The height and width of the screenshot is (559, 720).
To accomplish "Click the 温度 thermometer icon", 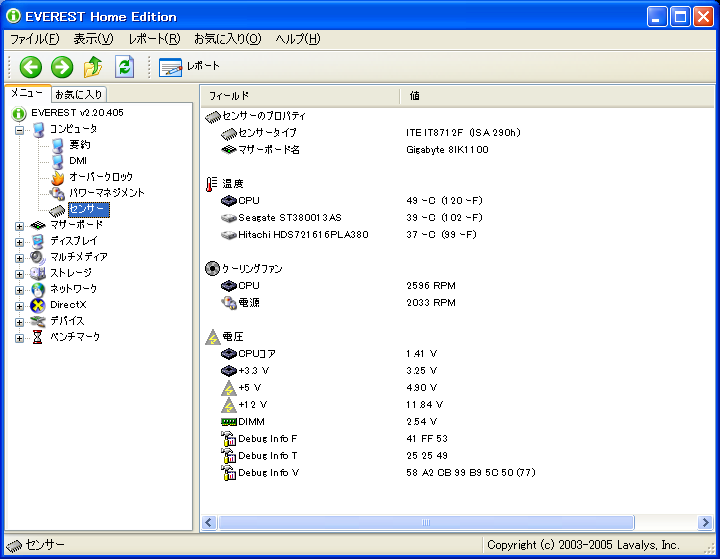I will 212,184.
